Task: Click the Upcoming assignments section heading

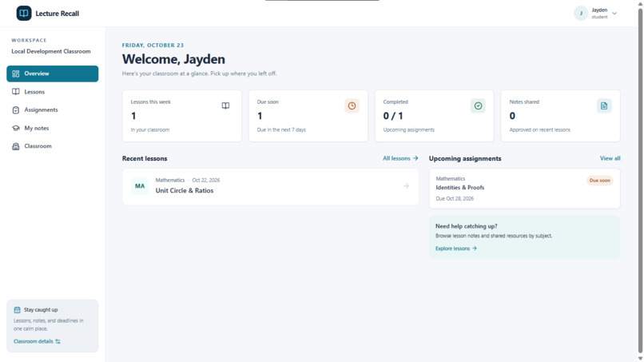Action: (x=465, y=158)
